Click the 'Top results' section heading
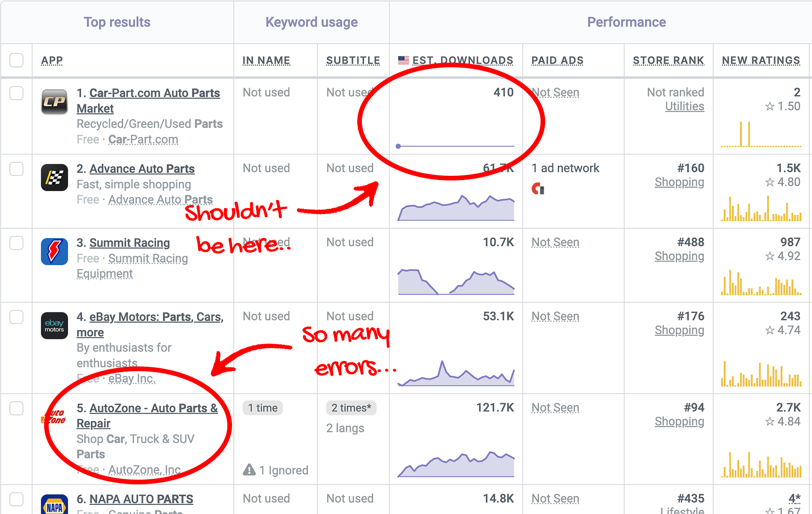Screen dimensions: 812x514 tap(117, 22)
